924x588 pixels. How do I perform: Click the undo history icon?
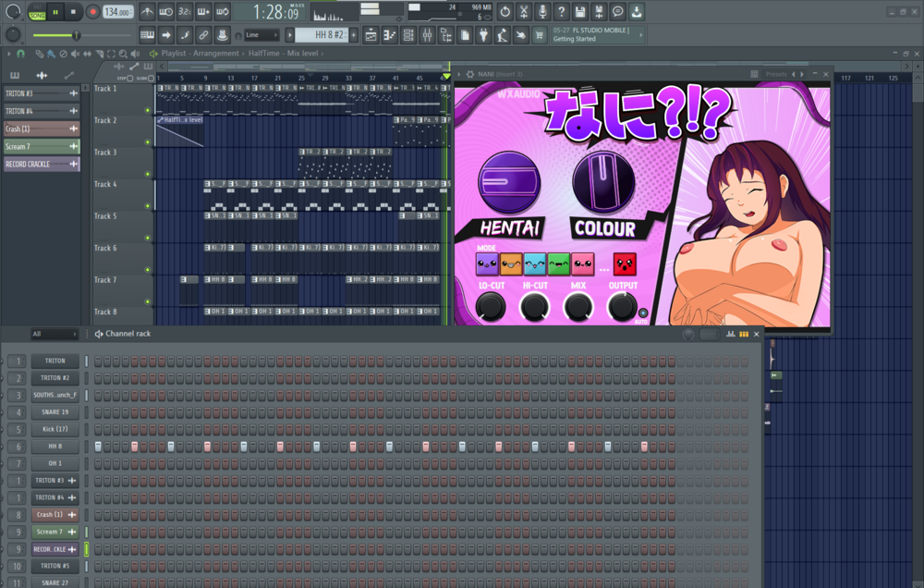click(505, 11)
